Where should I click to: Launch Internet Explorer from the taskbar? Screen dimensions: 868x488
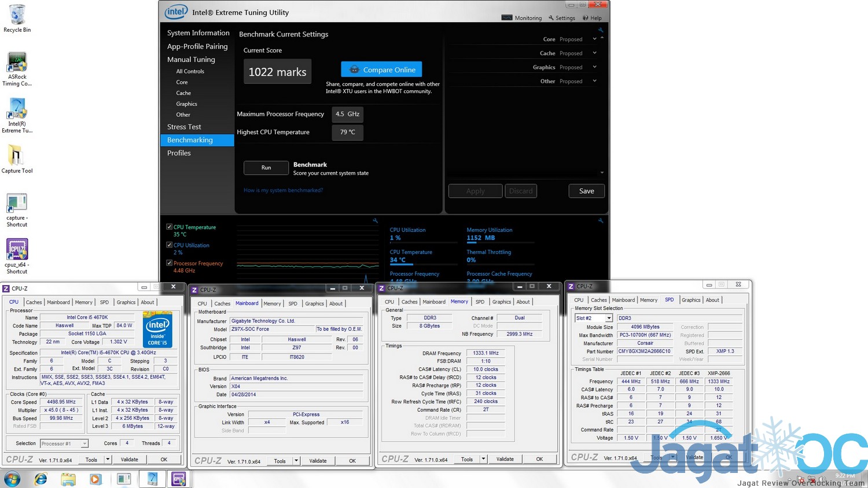[41, 479]
